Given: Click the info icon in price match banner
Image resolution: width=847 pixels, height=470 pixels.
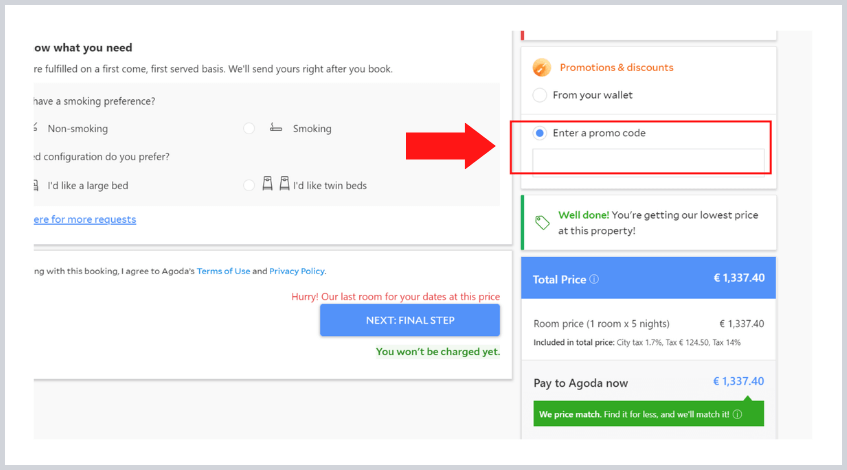Looking at the screenshot, I should point(737,414).
